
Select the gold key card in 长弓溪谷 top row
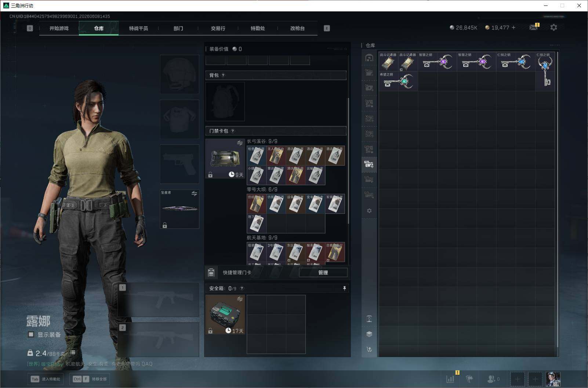(x=276, y=155)
